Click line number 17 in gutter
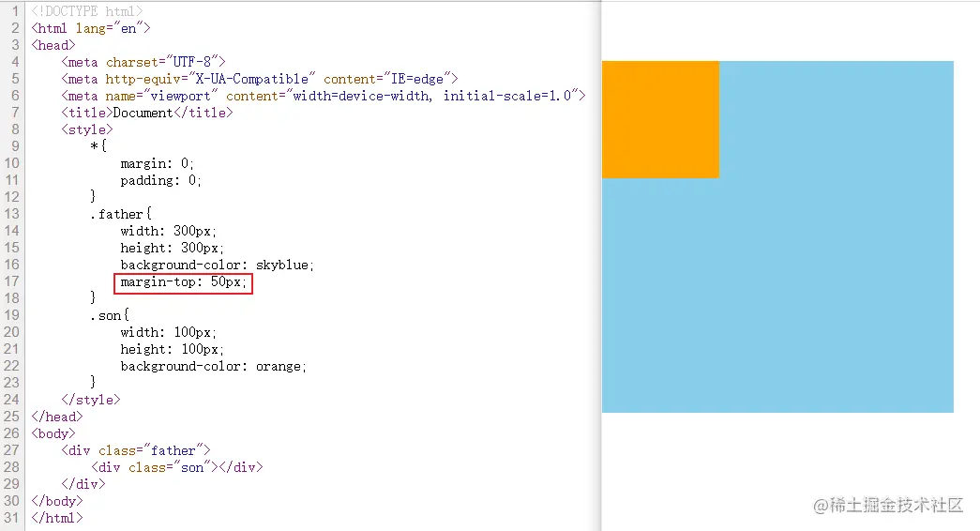This screenshot has width=980, height=531. tap(12, 281)
